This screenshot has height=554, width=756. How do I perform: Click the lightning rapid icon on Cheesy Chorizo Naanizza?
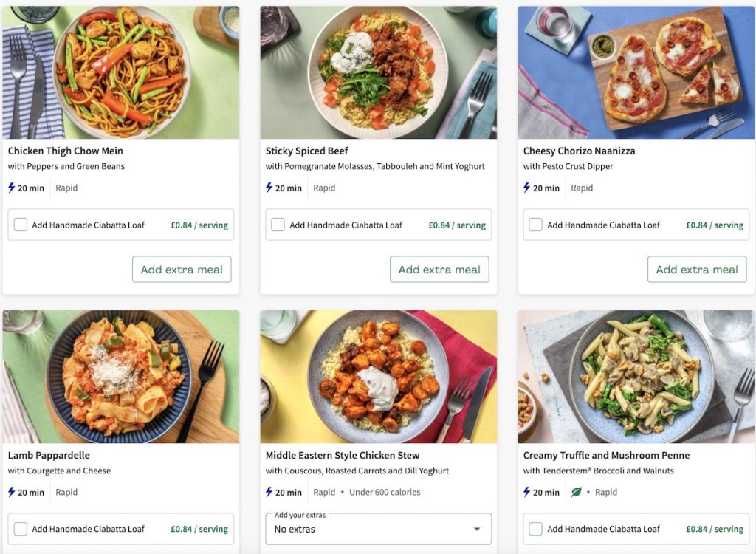click(528, 188)
